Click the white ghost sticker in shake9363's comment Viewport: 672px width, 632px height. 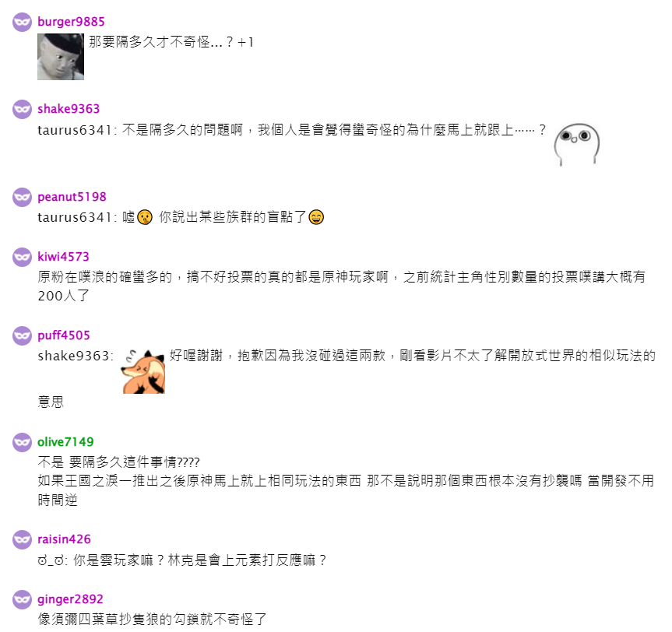577,145
